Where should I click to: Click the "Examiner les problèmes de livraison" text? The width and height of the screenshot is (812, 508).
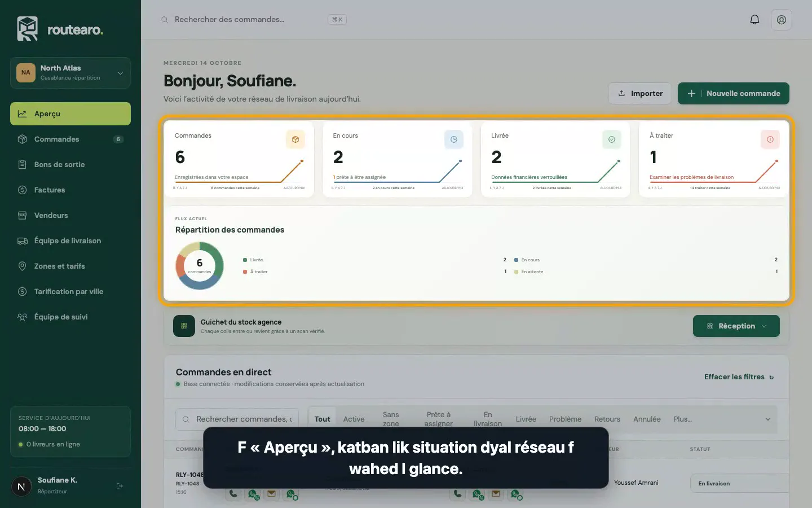click(691, 177)
